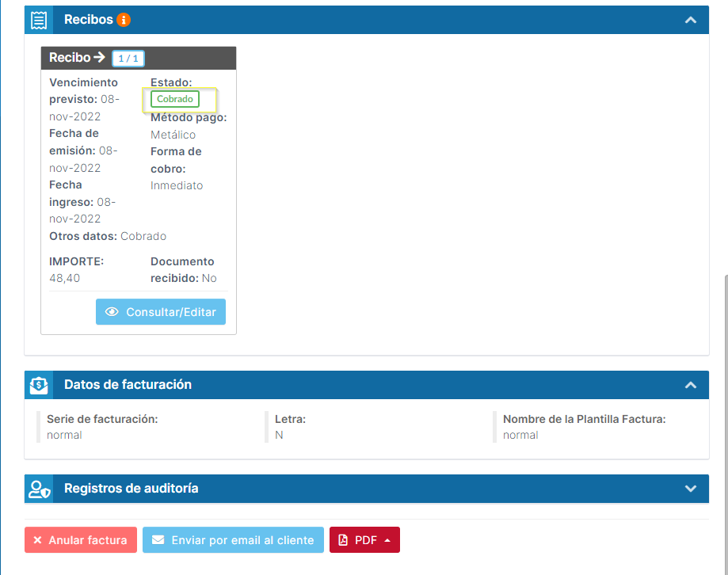
Task: Click the receipt icon in Recibos header
Action: [x=39, y=20]
